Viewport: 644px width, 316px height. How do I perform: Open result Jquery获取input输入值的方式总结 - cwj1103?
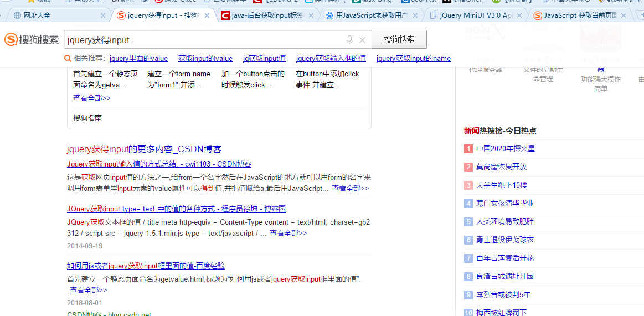159,164
